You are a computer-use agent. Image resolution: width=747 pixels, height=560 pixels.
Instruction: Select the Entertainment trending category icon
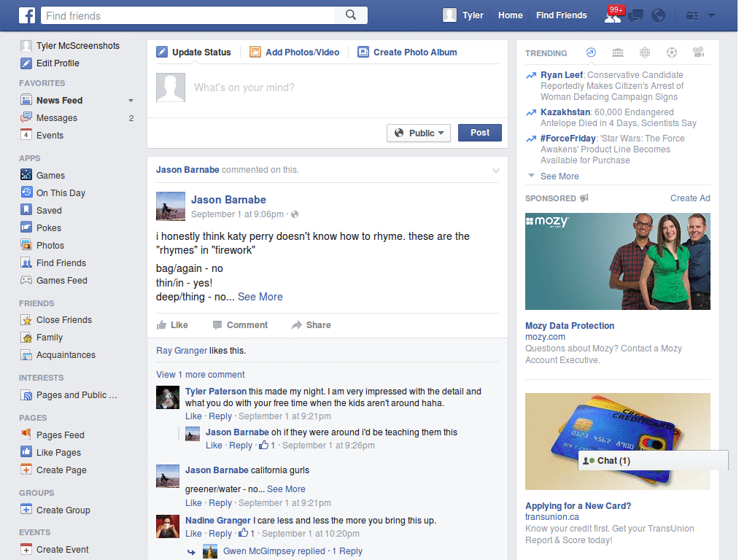tap(699, 52)
